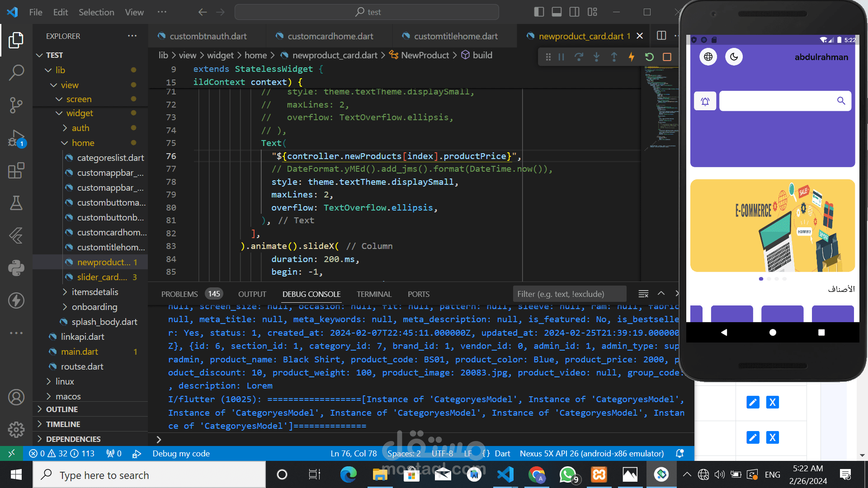This screenshot has height=488, width=868.
Task: Click the debug console filter field
Action: [569, 294]
